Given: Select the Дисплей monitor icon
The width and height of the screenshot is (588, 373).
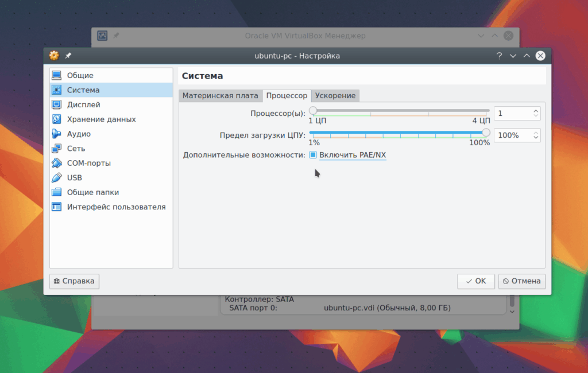Looking at the screenshot, I should (x=57, y=104).
